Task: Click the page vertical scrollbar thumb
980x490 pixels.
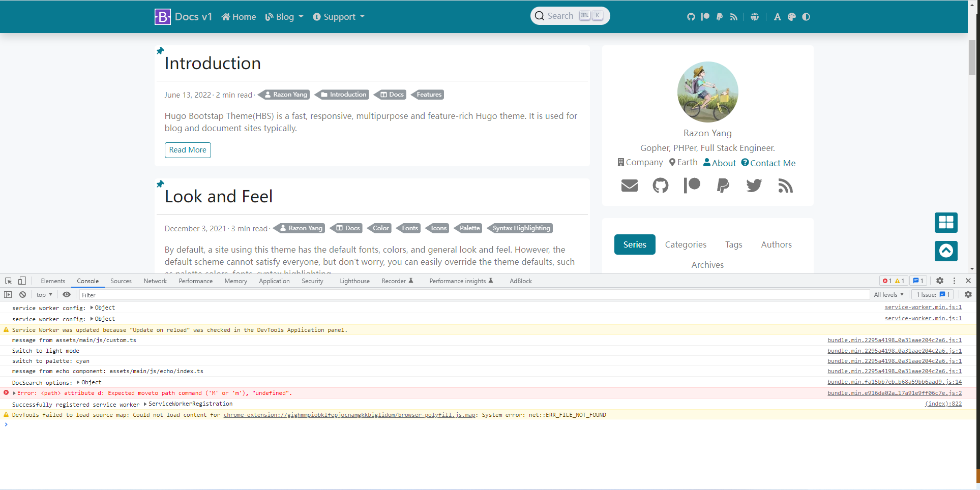Action: tap(972, 57)
